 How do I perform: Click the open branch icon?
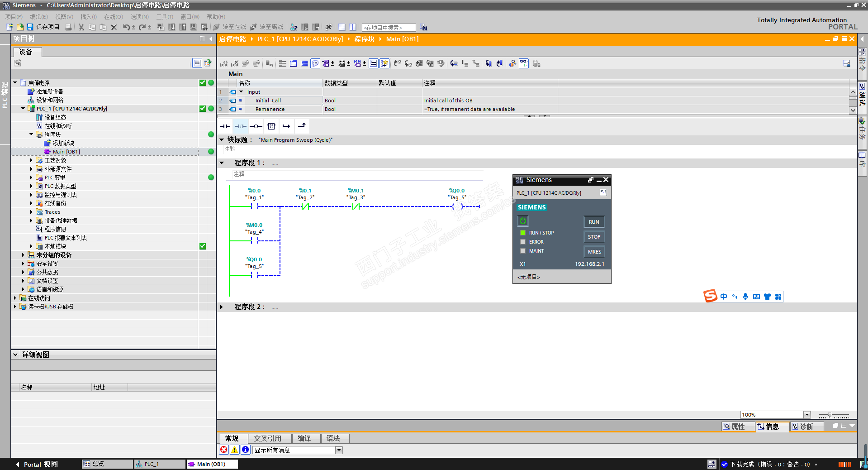point(286,126)
